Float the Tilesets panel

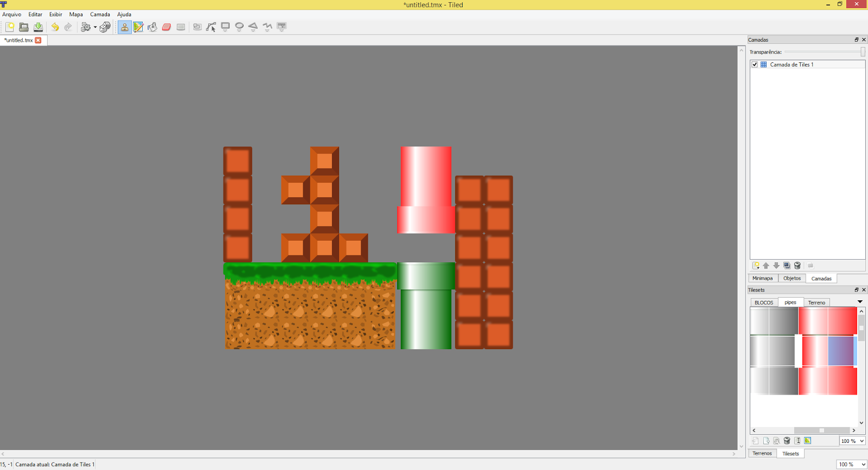pos(857,289)
